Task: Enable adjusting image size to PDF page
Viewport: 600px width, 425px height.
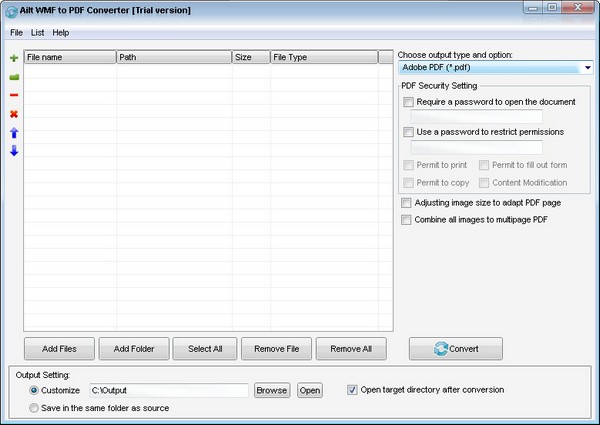Action: tap(406, 203)
